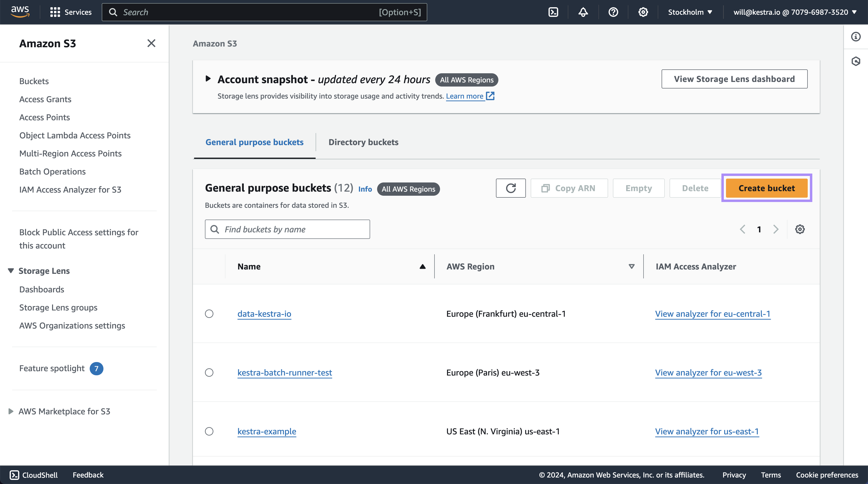Open the Stockholm region dropdown
The height and width of the screenshot is (484, 868).
[x=690, y=12]
